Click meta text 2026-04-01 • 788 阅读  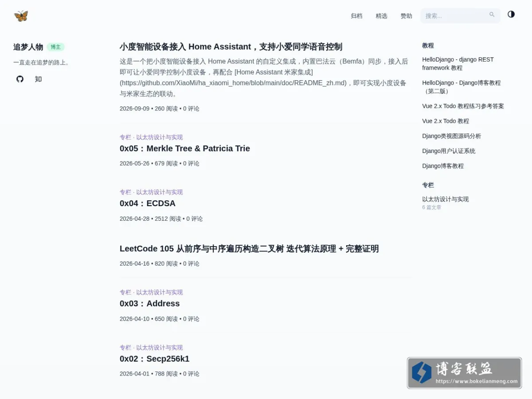point(149,374)
